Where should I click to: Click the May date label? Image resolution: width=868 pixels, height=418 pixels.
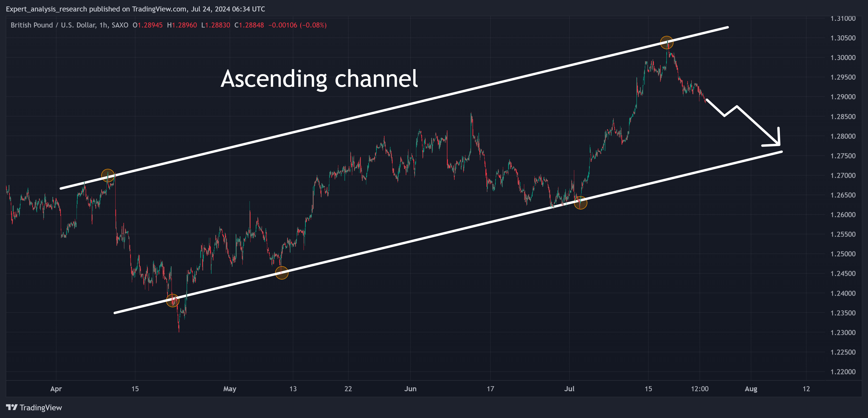230,389
